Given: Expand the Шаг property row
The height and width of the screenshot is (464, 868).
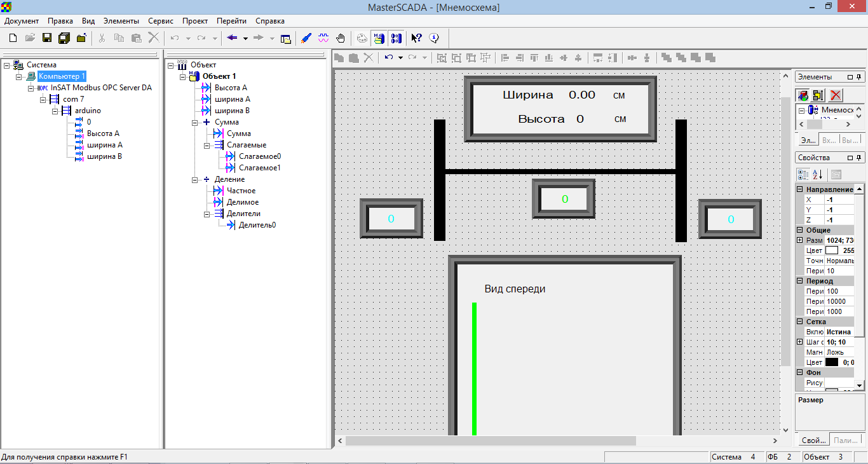Looking at the screenshot, I should (x=800, y=342).
